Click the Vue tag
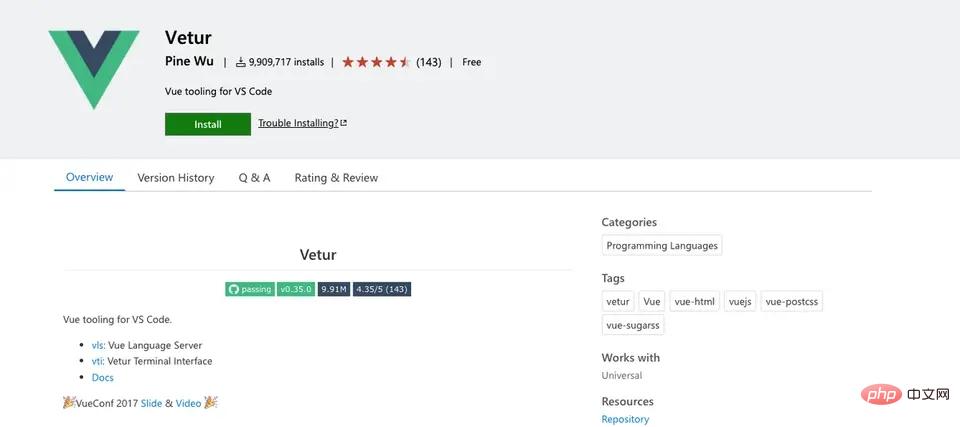The image size is (960, 427). pyautogui.click(x=652, y=302)
